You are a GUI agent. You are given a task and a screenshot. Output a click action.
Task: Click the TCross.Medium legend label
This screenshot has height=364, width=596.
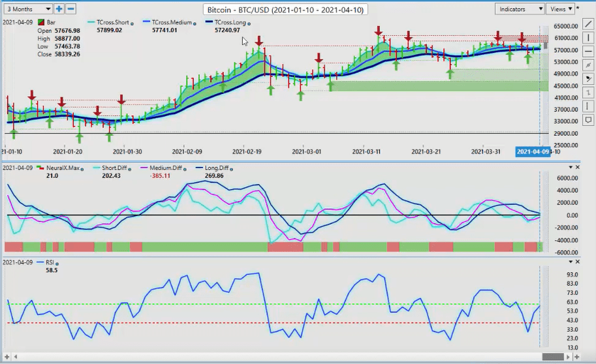(172, 22)
